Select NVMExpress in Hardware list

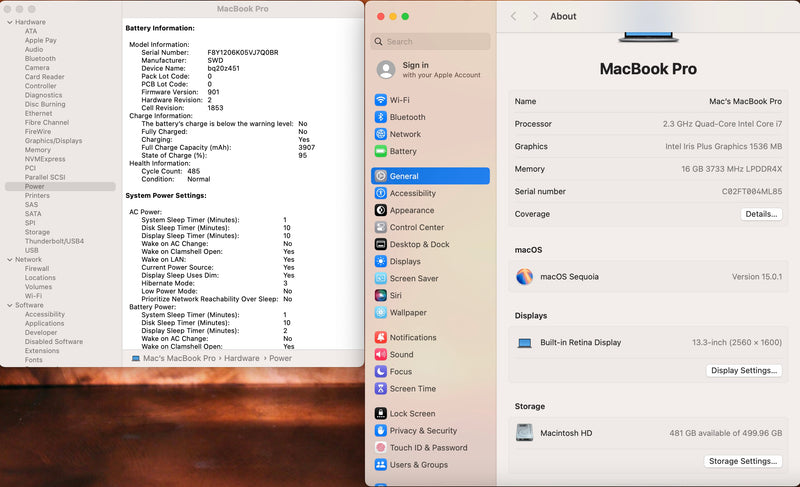(x=45, y=159)
